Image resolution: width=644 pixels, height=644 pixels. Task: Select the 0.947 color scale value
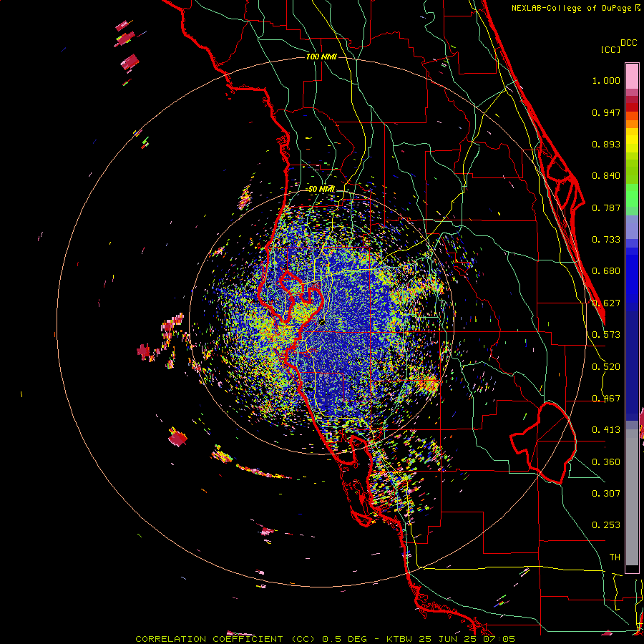coord(606,112)
